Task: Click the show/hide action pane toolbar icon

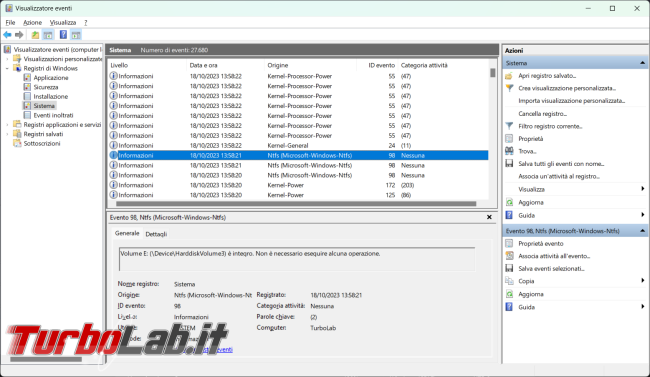Action: (76, 35)
